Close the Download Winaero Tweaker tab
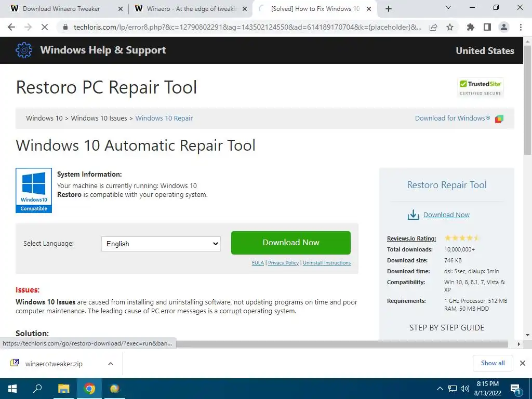 click(x=121, y=9)
